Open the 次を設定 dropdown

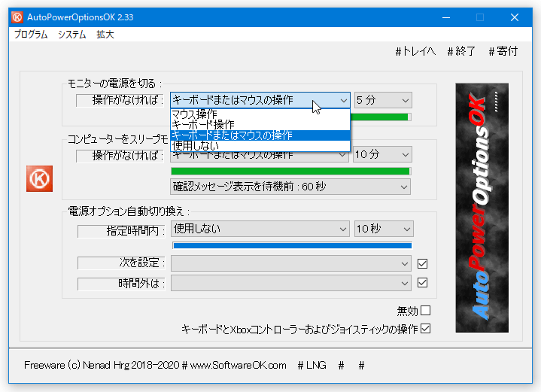291,263
